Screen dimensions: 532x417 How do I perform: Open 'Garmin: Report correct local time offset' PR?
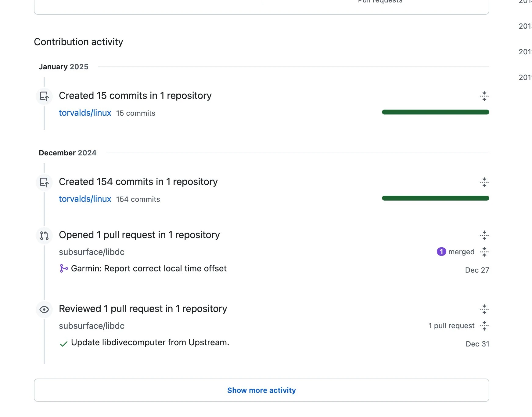[149, 269]
